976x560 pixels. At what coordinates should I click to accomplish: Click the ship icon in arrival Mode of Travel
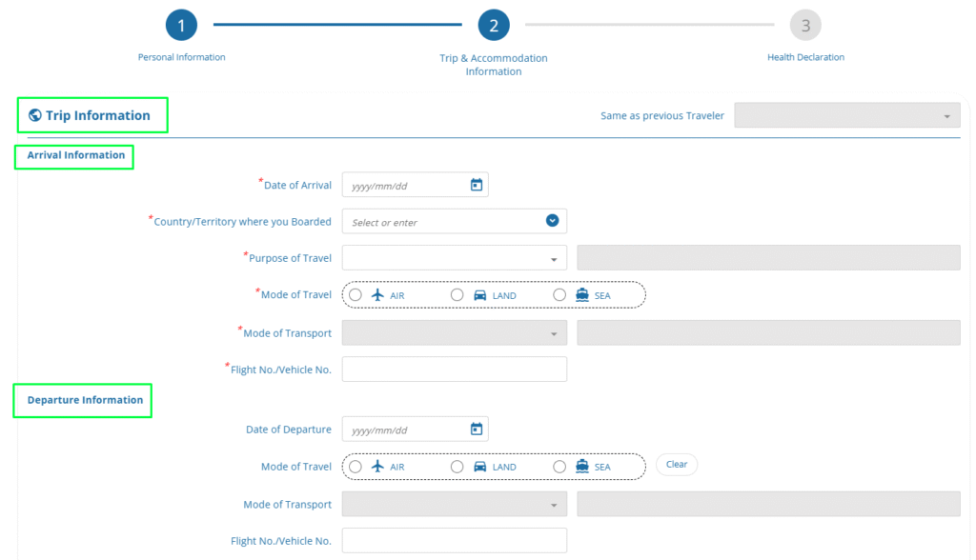click(x=582, y=295)
